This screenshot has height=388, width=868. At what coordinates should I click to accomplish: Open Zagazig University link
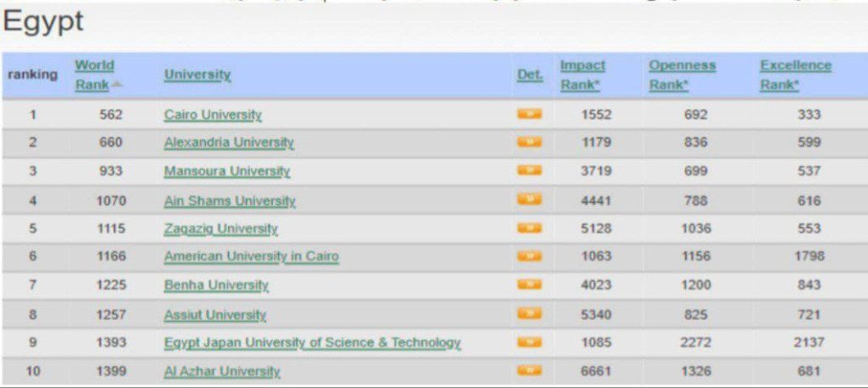221,229
